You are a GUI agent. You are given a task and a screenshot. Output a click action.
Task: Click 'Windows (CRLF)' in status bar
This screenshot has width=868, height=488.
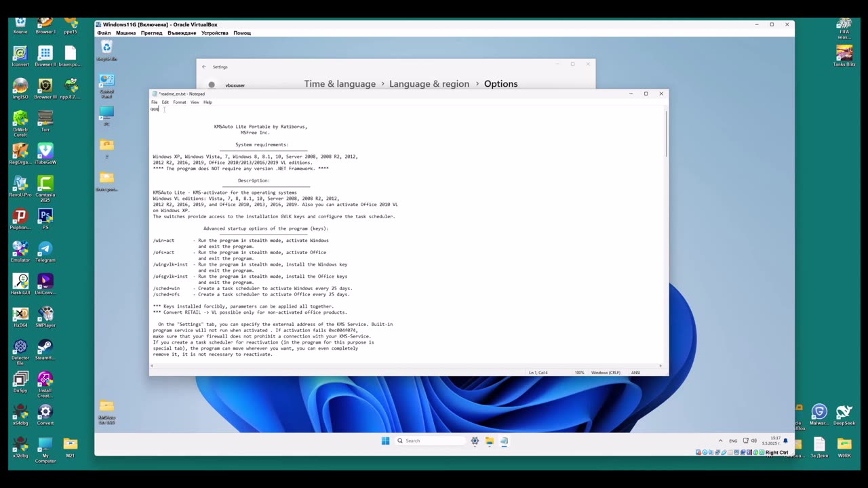[x=606, y=373]
